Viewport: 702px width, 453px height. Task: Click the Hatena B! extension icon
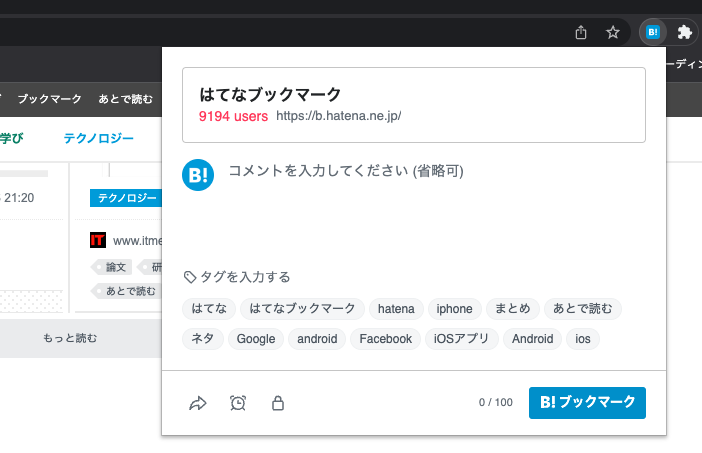(653, 32)
